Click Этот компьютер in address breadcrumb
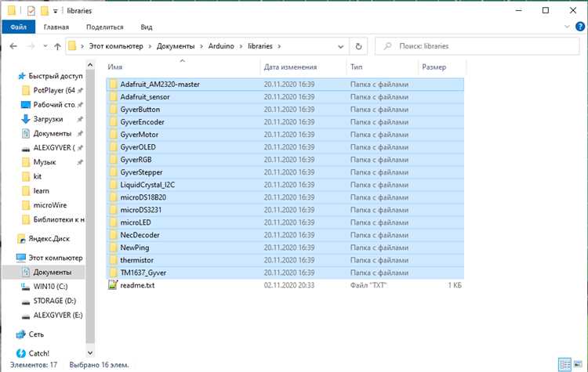Viewport: 588px width, 372px height. coord(116,46)
